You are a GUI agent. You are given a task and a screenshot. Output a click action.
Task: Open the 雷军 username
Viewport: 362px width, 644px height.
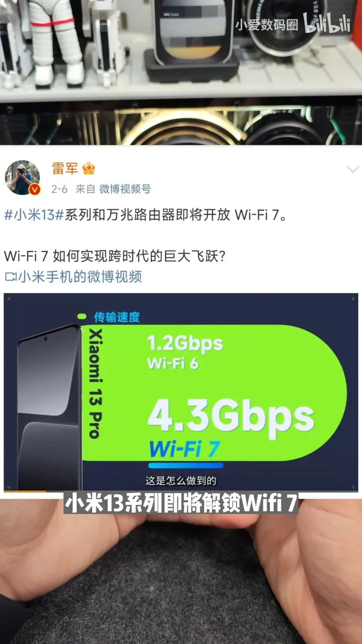[65, 168]
